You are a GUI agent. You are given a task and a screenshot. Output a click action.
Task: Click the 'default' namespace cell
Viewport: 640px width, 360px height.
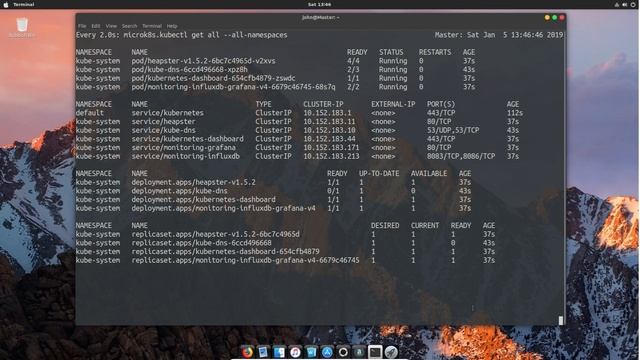click(x=90, y=113)
